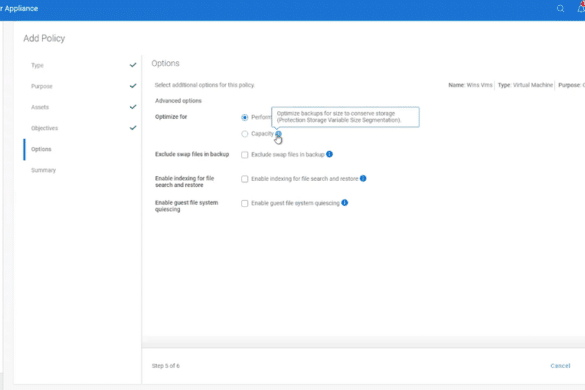Go to the Purpose wizard step
585x390 pixels.
[42, 86]
